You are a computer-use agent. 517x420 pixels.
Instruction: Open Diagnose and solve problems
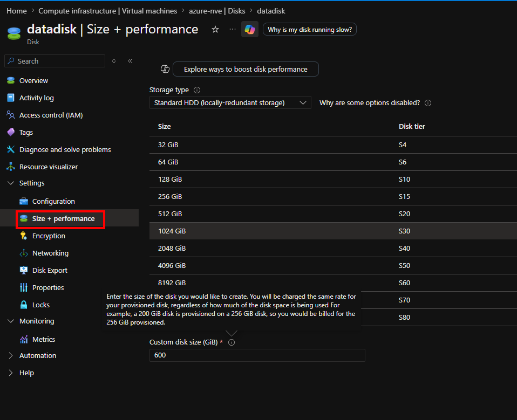(x=65, y=149)
